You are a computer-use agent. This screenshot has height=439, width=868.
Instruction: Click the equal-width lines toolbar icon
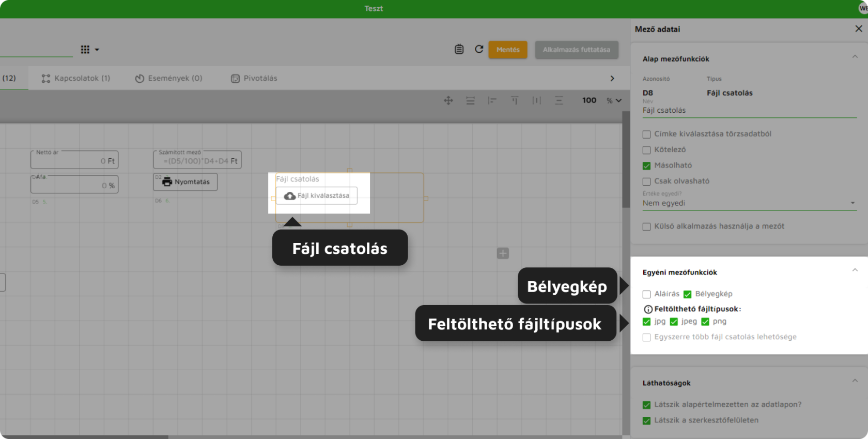[470, 100]
